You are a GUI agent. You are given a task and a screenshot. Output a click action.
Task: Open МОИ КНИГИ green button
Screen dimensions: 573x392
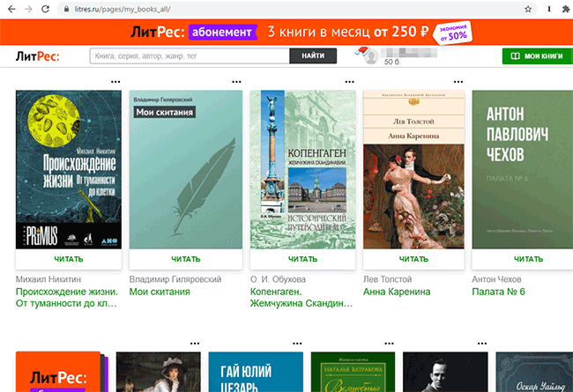(537, 55)
